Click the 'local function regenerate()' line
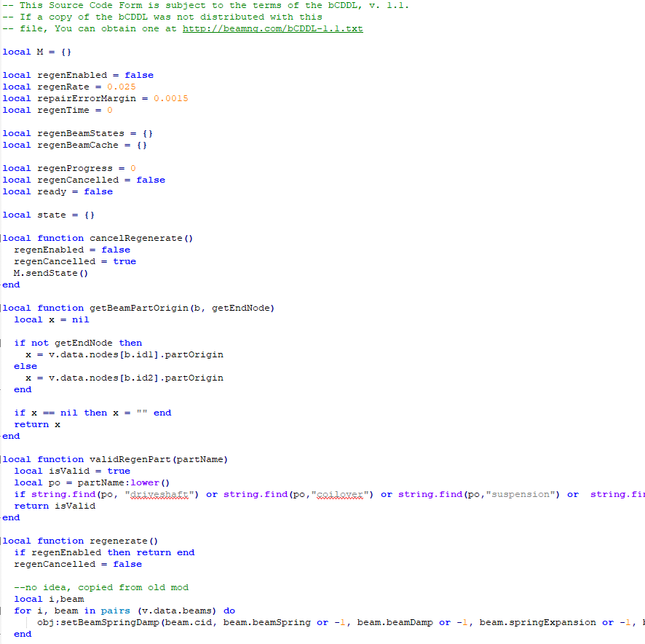 80,541
